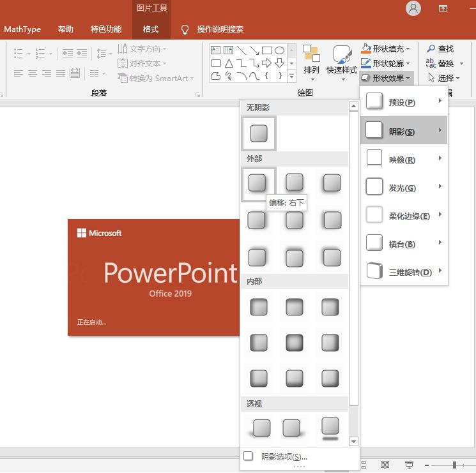Click the shadow gallery scroll-down arrow
The height and width of the screenshot is (473, 476).
[x=353, y=442]
